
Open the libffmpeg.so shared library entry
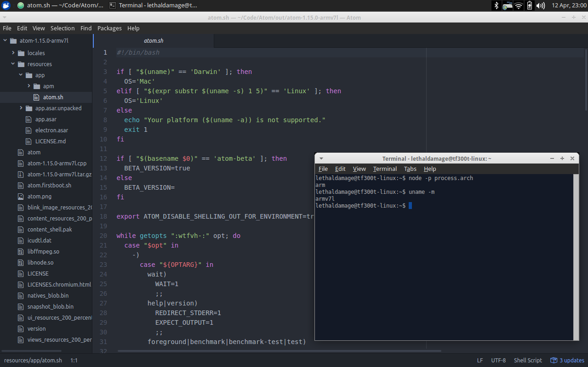[41, 251]
